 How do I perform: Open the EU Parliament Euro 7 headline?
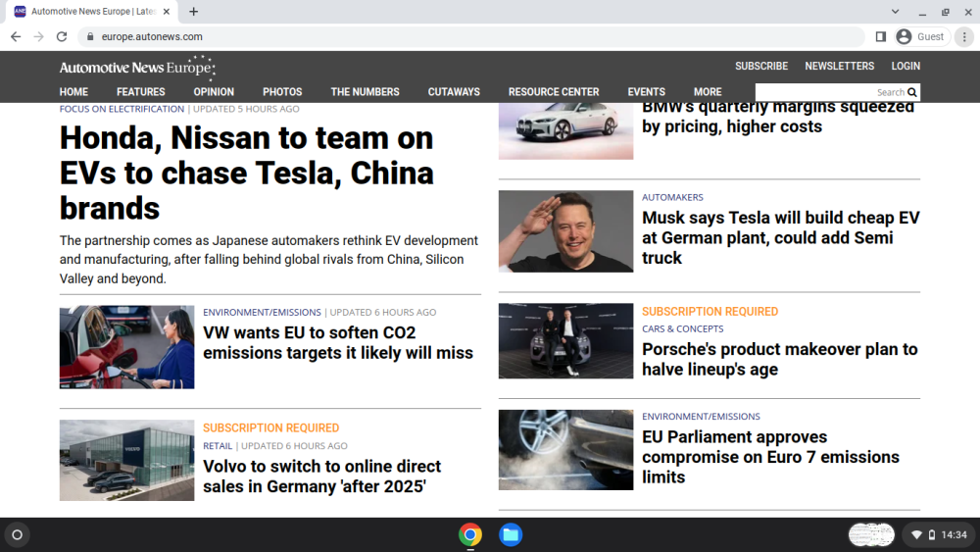click(x=770, y=457)
